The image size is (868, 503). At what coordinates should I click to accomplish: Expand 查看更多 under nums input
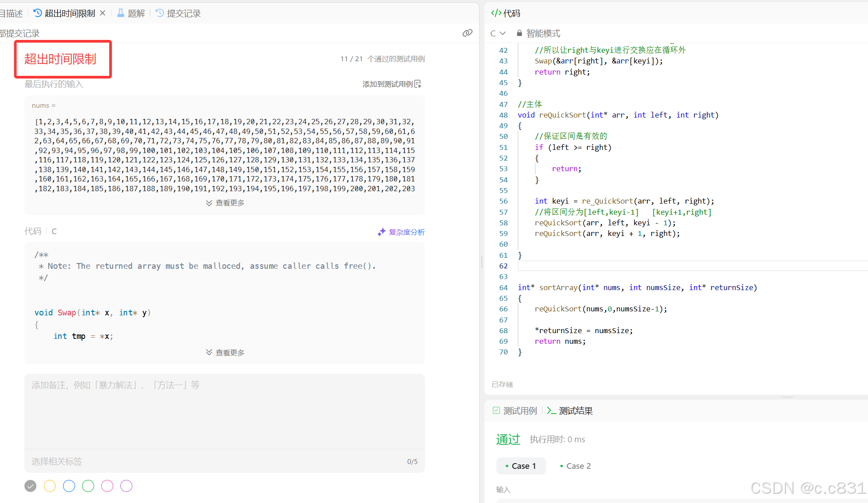click(x=225, y=203)
